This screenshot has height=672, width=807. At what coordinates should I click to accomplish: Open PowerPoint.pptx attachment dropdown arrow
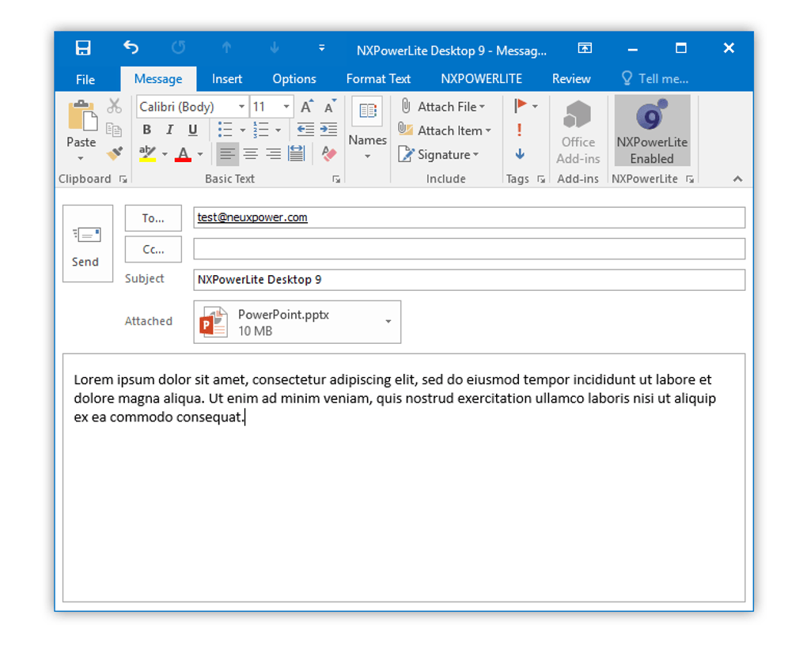pyautogui.click(x=388, y=321)
